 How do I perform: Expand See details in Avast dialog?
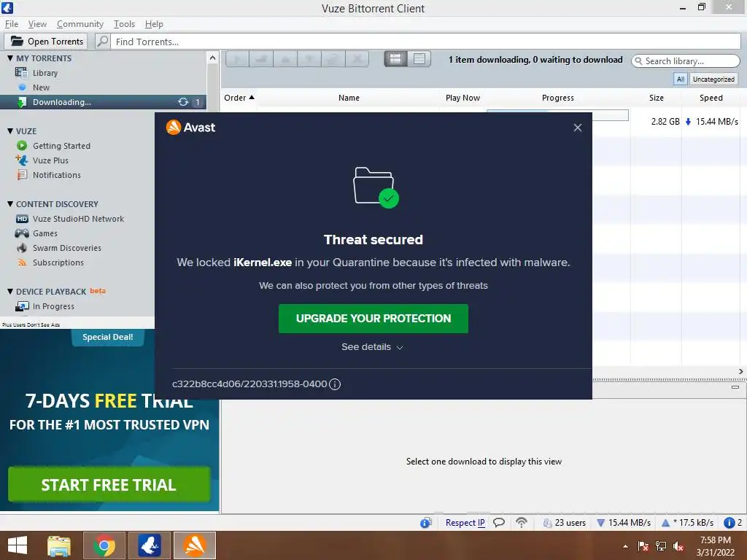click(372, 347)
